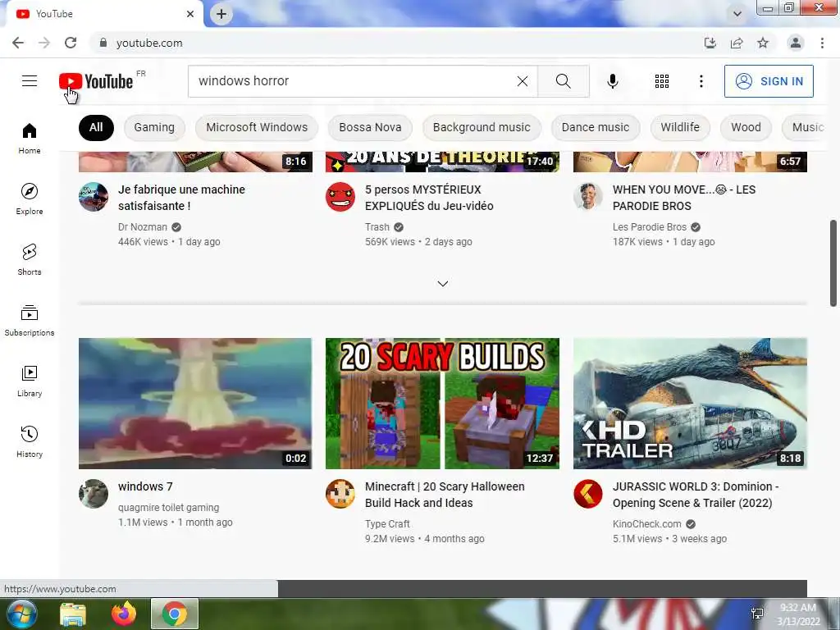Select the All filter chip
Image resolution: width=840 pixels, height=630 pixels.
click(96, 127)
